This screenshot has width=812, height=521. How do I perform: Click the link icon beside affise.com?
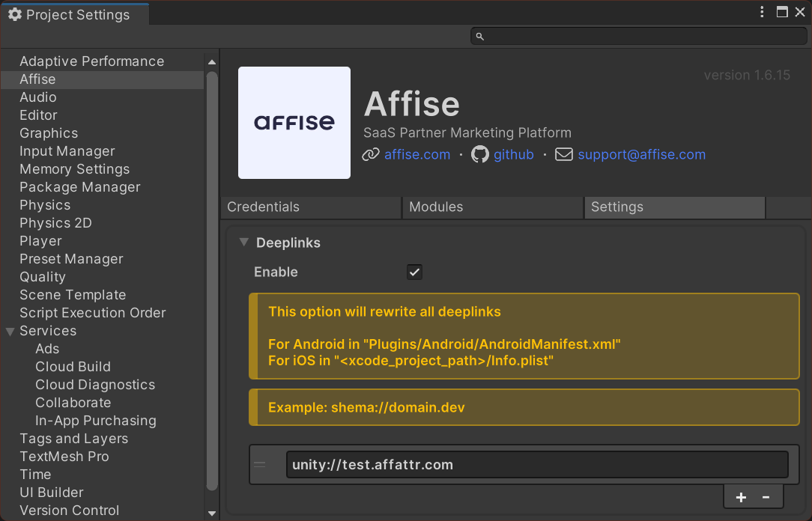pos(370,154)
